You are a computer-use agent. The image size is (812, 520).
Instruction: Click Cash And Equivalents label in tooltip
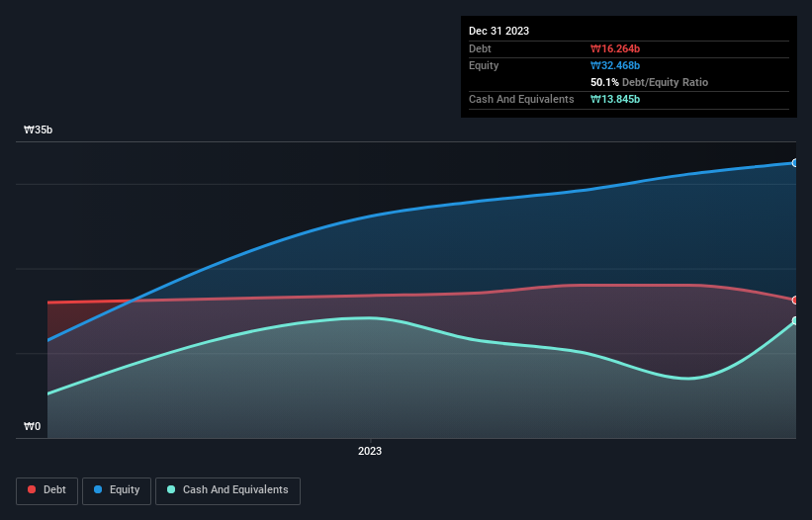[x=521, y=99]
